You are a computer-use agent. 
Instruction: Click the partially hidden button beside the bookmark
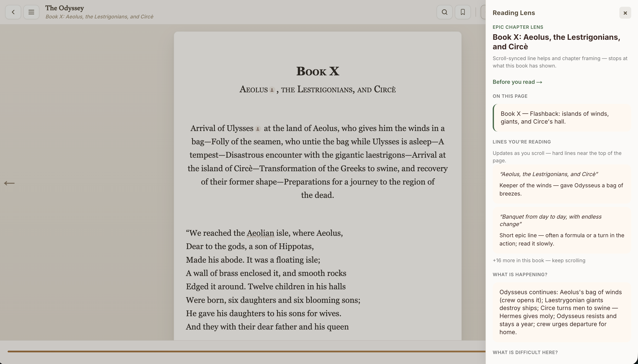(483, 12)
